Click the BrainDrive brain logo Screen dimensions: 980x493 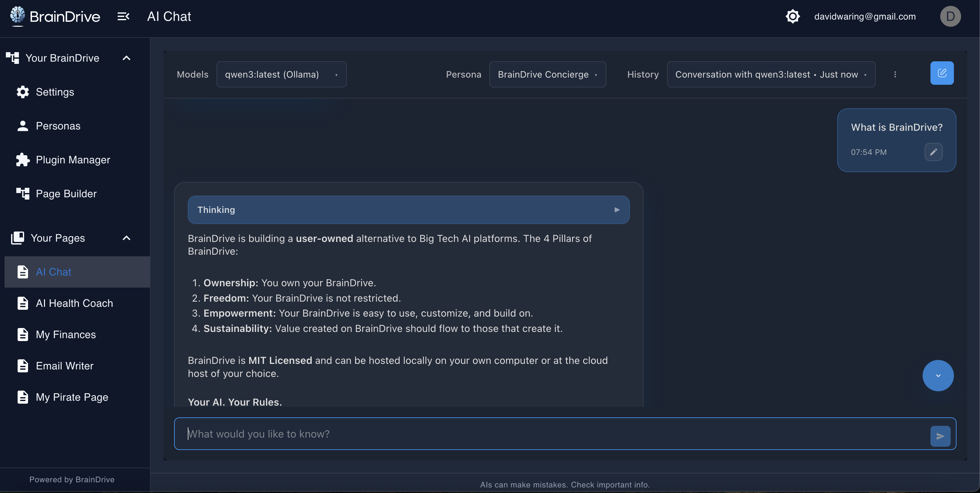pos(18,16)
